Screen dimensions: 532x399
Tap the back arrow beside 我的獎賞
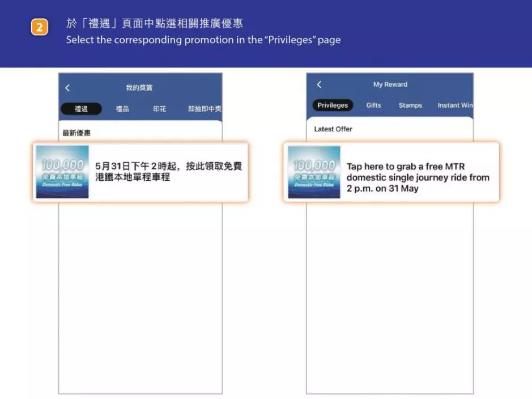coord(67,88)
